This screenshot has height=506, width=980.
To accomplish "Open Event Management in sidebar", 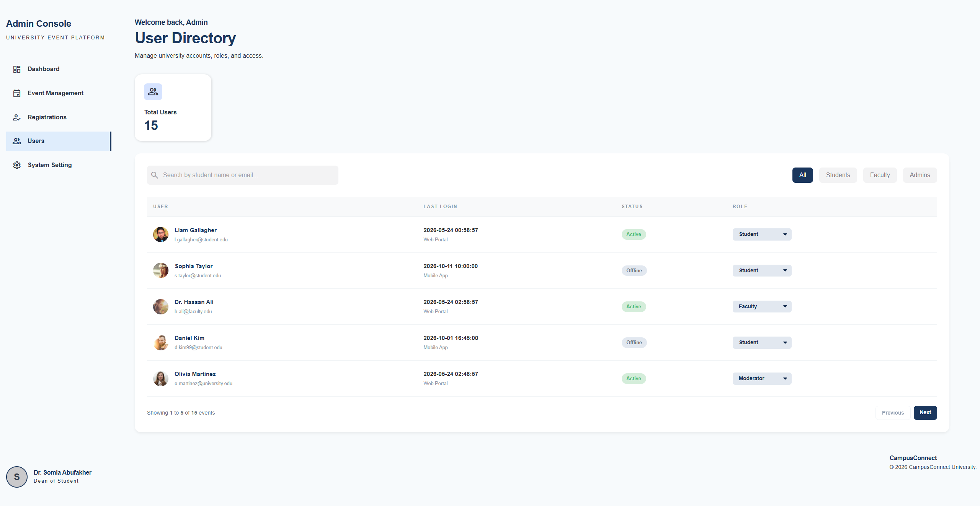I will point(59,93).
